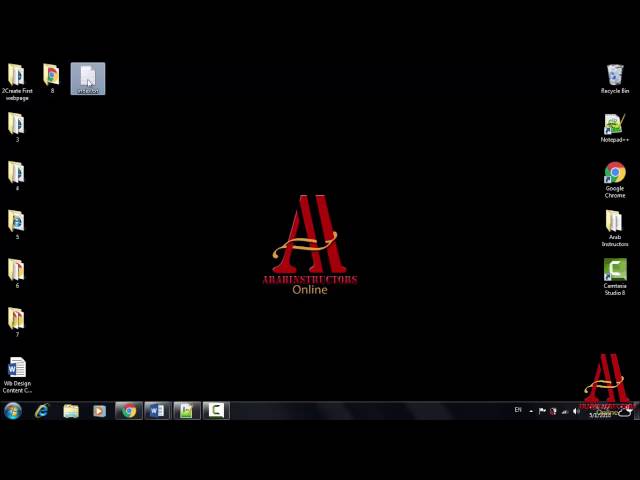Select the 2Create First webpage folder

(x=17, y=82)
